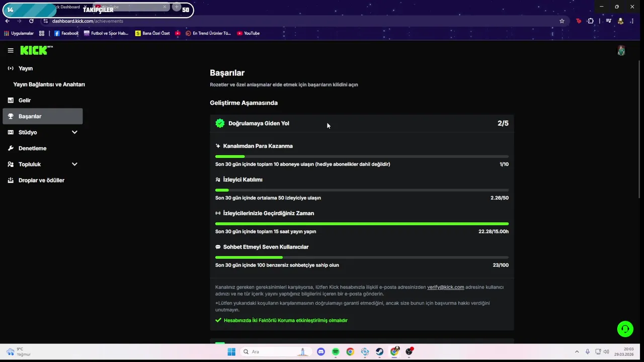Click the microphone icon in the system tray
644x362 pixels.
tap(588, 351)
